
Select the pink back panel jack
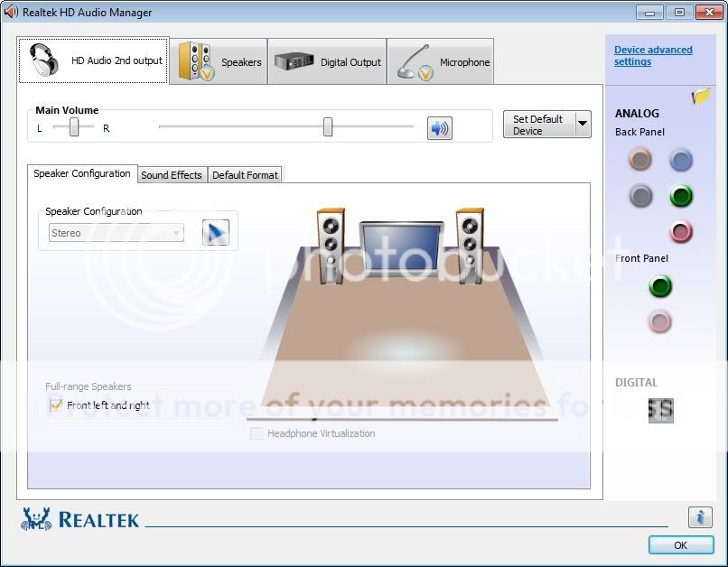click(681, 231)
